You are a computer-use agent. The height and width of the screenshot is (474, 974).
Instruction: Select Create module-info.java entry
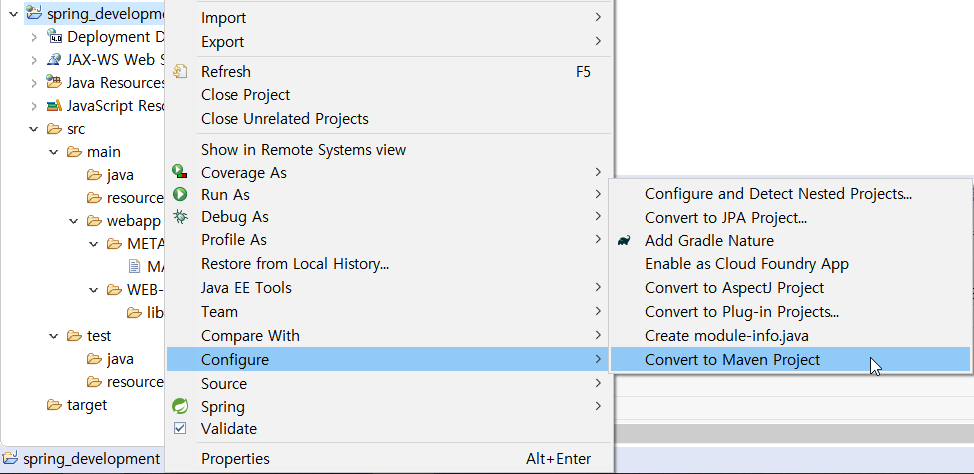pos(726,336)
